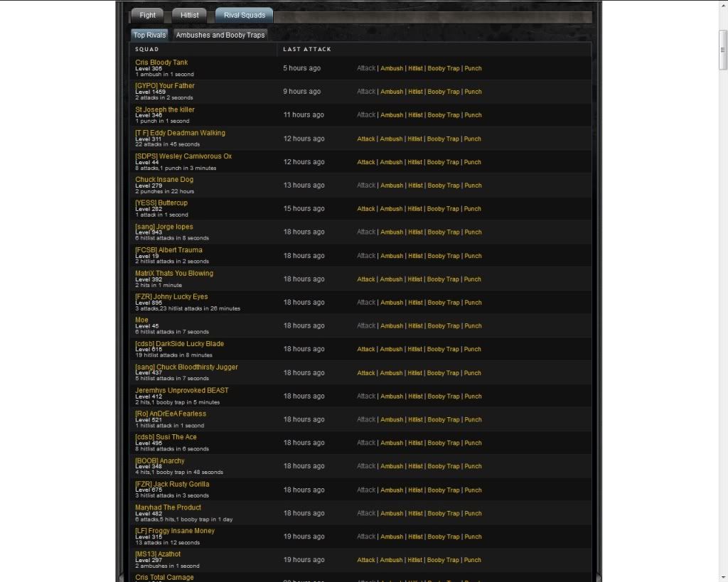The width and height of the screenshot is (728, 582).
Task: Open [sang] Chuck Bloodthirsty Jugger profile
Action: pos(187,366)
